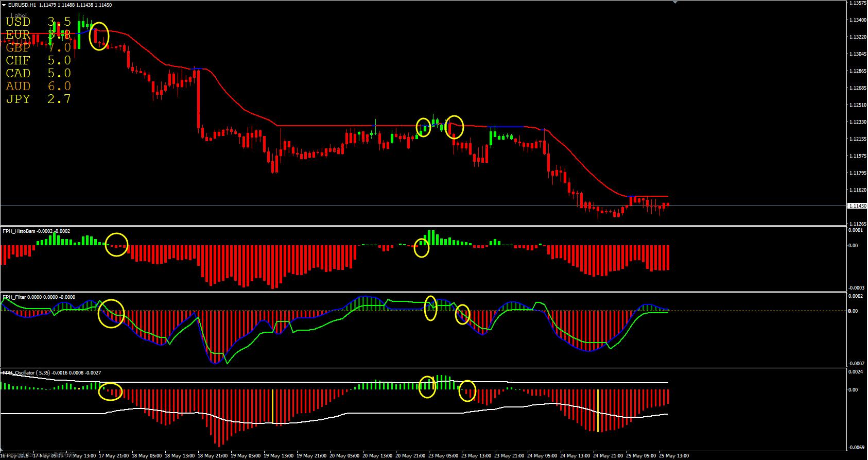Select the JPY 2.7 strength label
Viewport: 868px width, 460px height.
[x=38, y=99]
